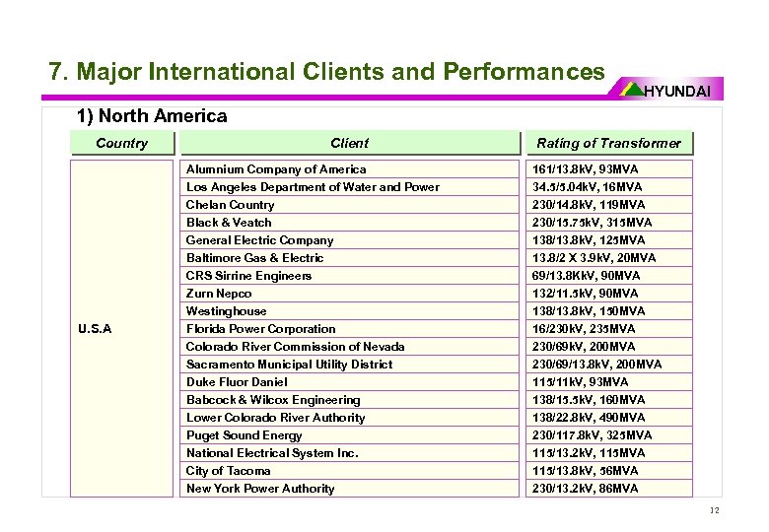The height and width of the screenshot is (532, 769).
Task: Select the 'City of Tacoma' client cell
Action: (x=349, y=470)
